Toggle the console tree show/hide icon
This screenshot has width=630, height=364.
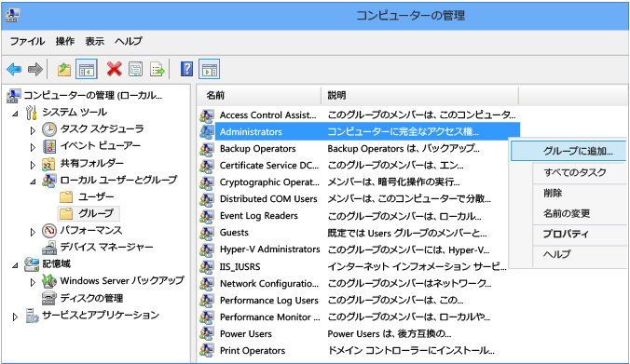[87, 70]
